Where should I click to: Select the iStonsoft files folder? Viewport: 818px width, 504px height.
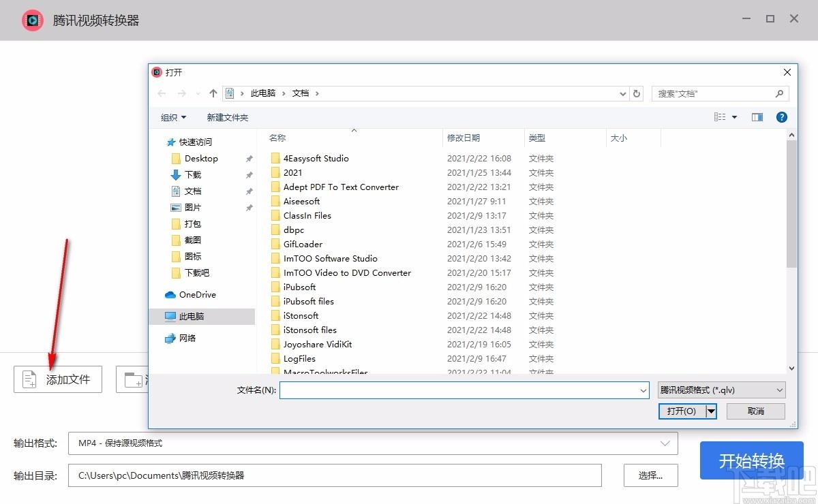tap(309, 330)
